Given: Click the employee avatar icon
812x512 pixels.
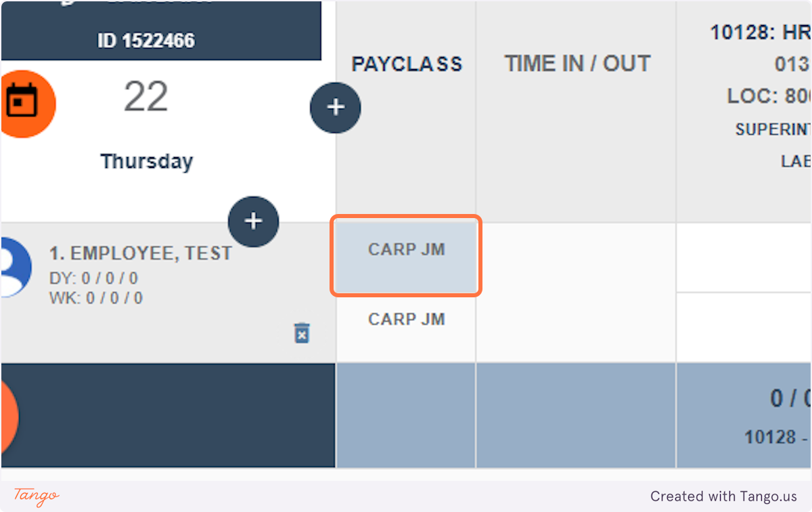Looking at the screenshot, I should tap(14, 266).
